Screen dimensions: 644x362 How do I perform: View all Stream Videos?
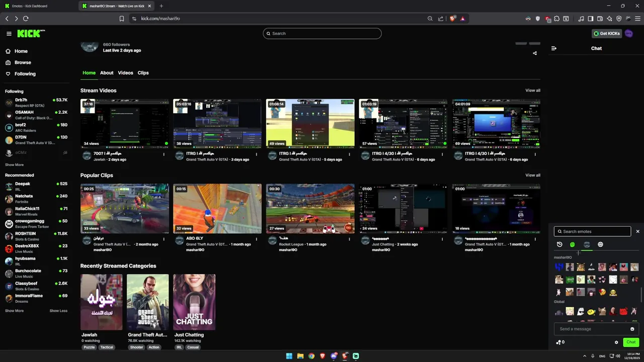(533, 90)
